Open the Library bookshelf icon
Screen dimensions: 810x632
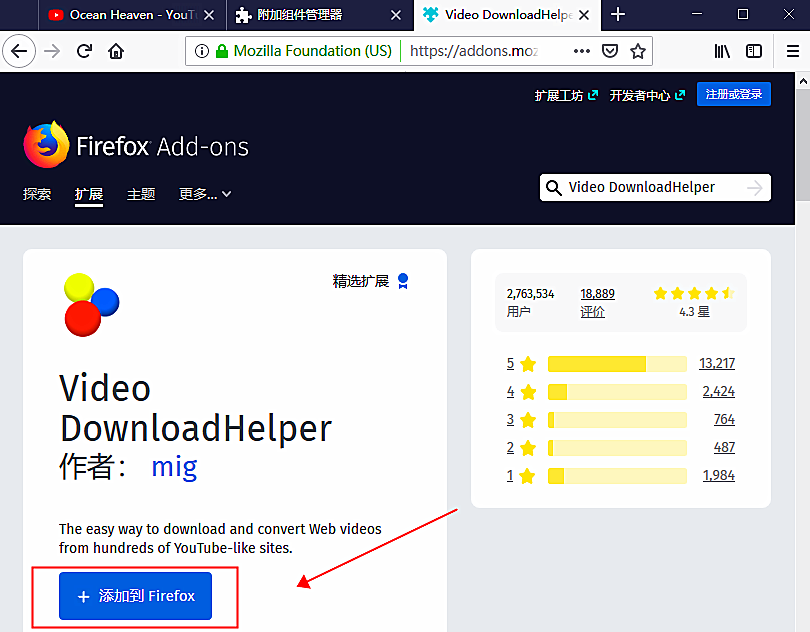pyautogui.click(x=722, y=51)
